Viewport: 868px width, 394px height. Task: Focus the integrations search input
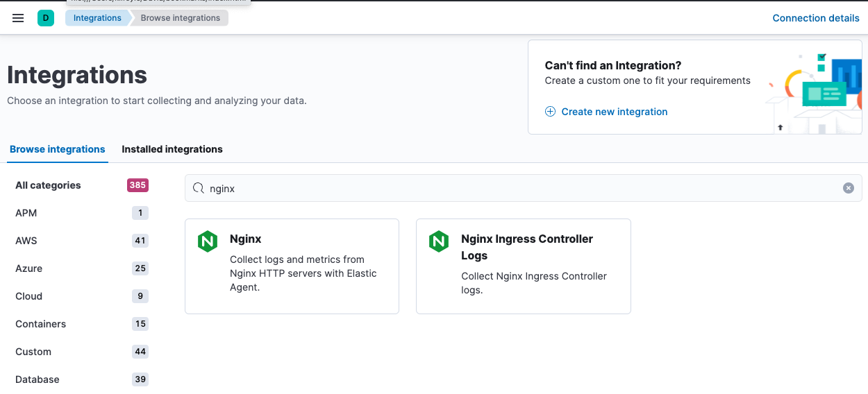pyautogui.click(x=521, y=188)
